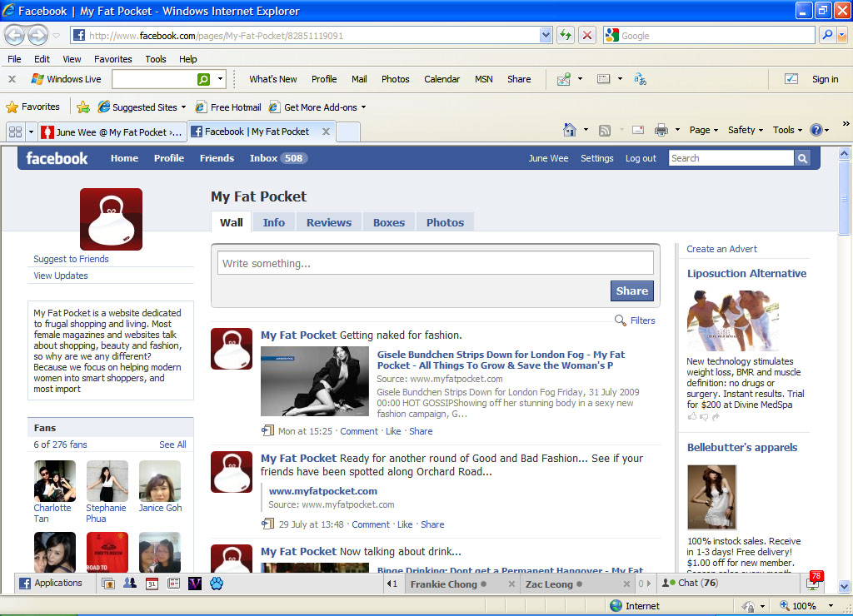
Task: Click in the Write something... box
Action: pos(435,263)
